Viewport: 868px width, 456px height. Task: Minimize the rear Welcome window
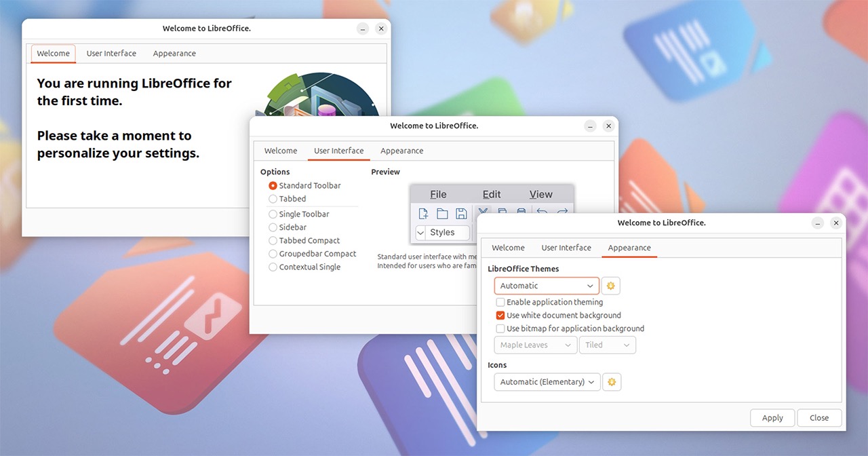pyautogui.click(x=363, y=28)
